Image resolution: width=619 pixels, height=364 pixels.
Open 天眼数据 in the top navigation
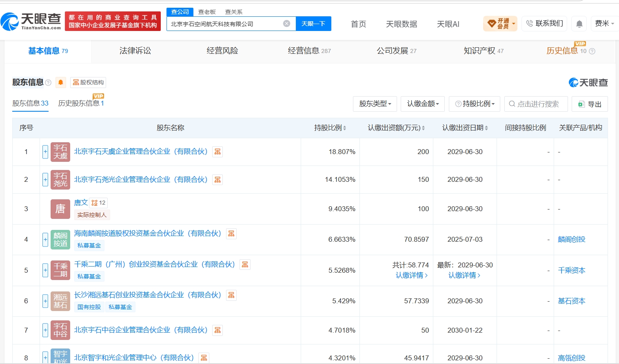pos(402,24)
